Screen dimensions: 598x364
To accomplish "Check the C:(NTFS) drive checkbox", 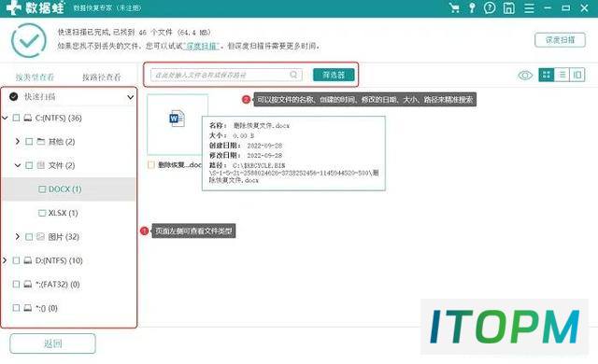I will pyautogui.click(x=16, y=118).
